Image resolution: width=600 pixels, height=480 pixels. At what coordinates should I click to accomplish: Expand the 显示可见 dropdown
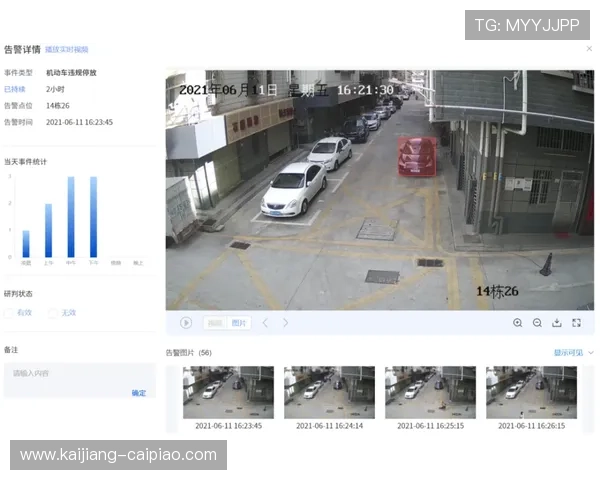pos(573,353)
